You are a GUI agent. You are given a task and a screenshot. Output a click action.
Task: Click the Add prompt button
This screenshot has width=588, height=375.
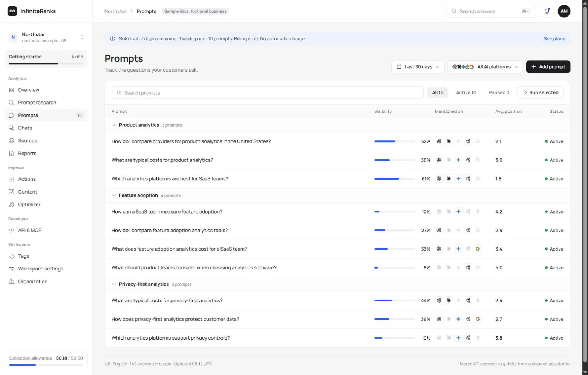click(548, 67)
